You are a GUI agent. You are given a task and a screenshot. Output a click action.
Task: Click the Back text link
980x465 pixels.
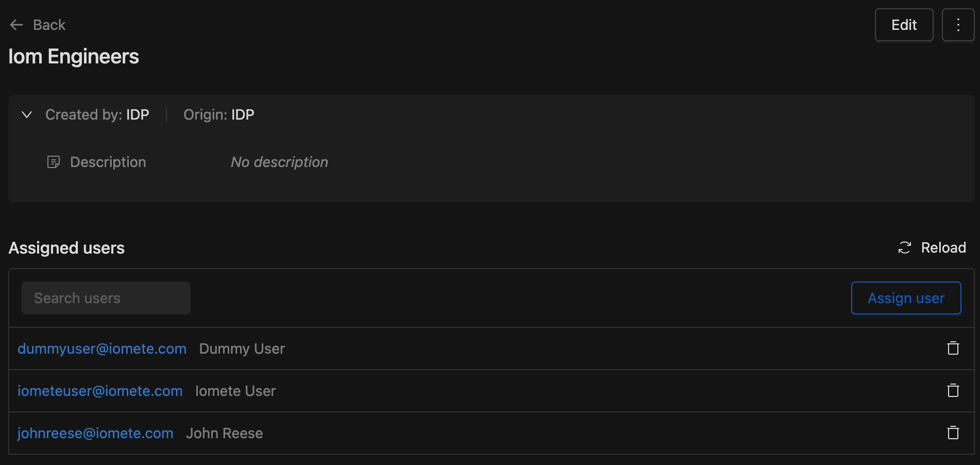tap(49, 25)
